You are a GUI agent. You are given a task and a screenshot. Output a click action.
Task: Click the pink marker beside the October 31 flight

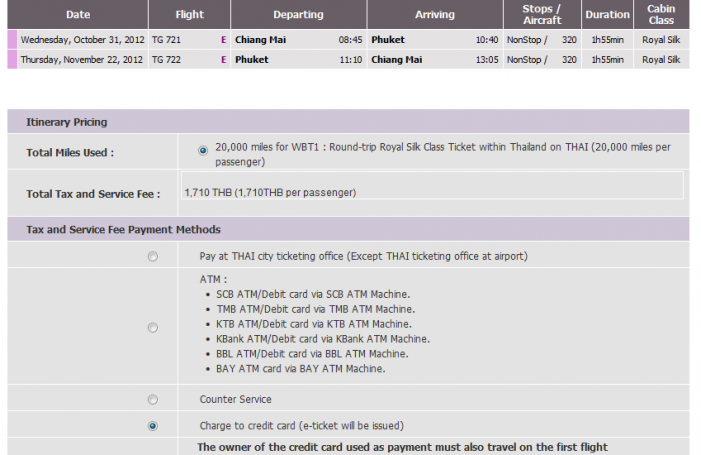(12, 41)
